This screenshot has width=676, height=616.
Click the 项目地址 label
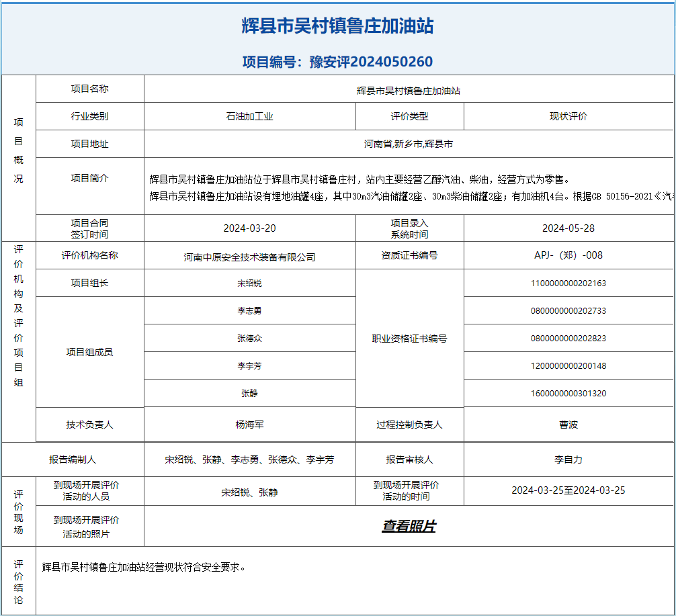coord(89,144)
